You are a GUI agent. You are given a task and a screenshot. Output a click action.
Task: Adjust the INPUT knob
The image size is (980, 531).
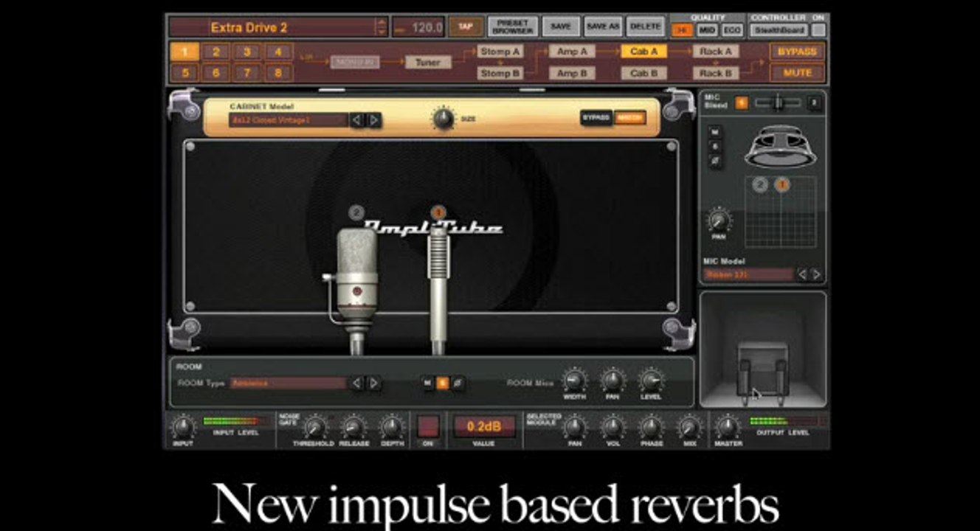(x=182, y=427)
